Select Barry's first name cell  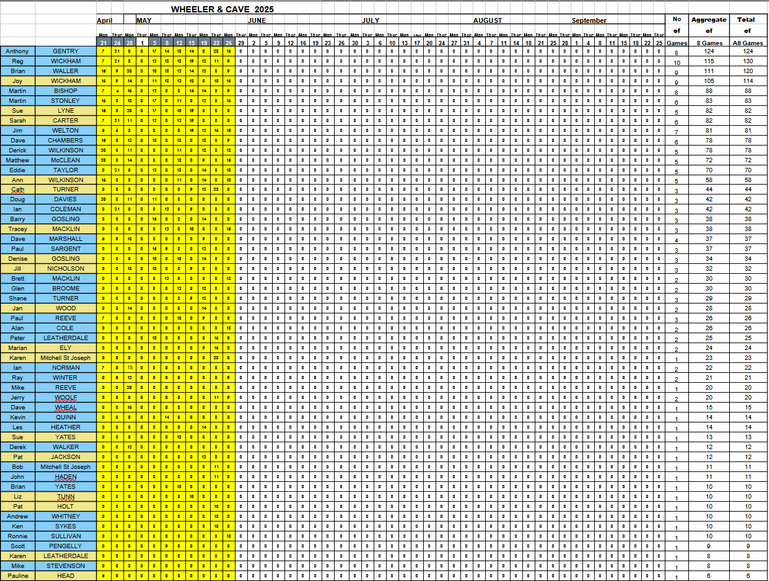click(18, 219)
